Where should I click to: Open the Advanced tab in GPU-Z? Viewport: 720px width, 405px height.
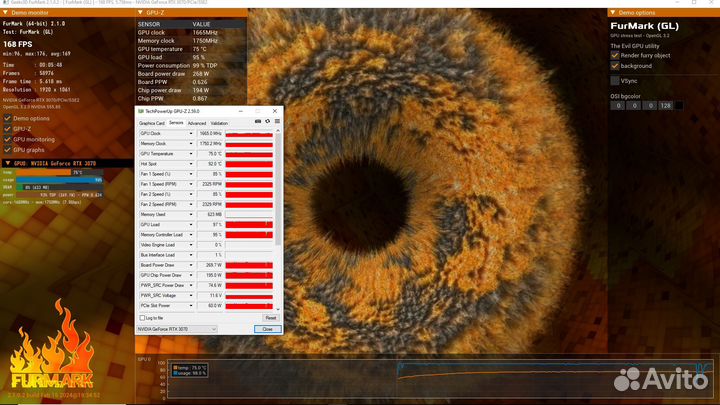[197, 124]
